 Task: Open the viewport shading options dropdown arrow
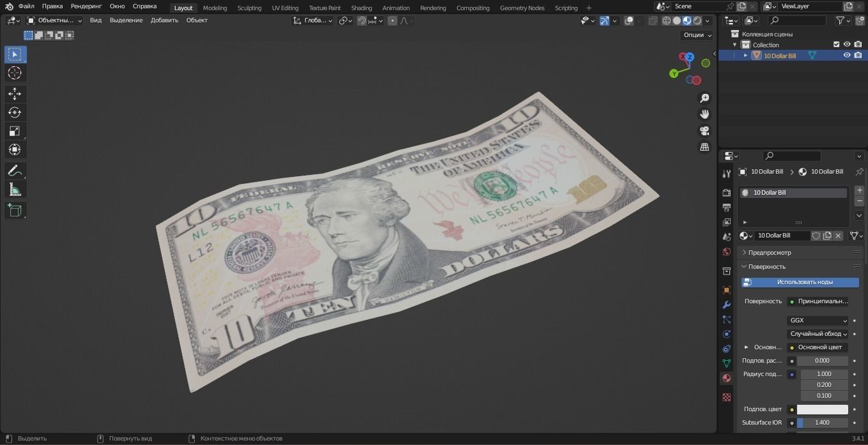(706, 20)
